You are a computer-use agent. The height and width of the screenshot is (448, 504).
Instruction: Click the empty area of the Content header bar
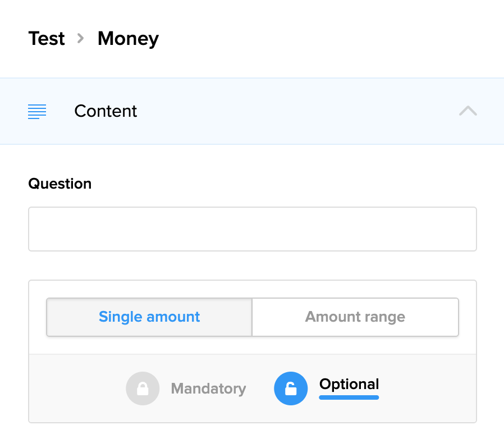[297, 111]
